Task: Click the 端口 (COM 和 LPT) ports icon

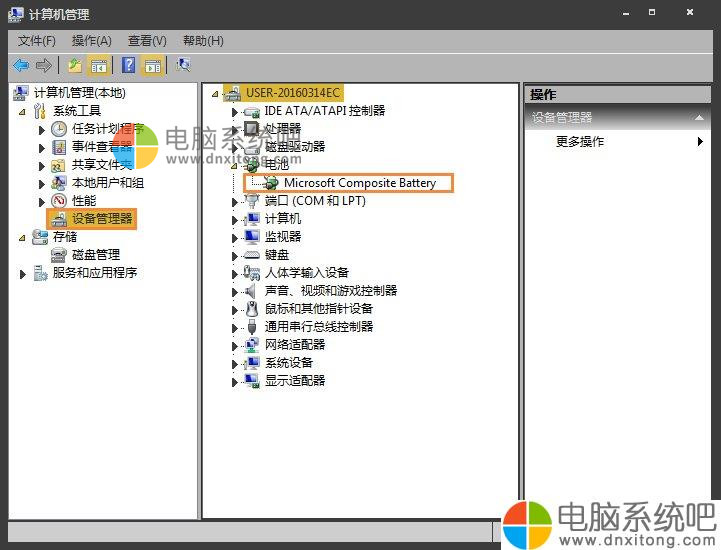Action: [x=252, y=201]
